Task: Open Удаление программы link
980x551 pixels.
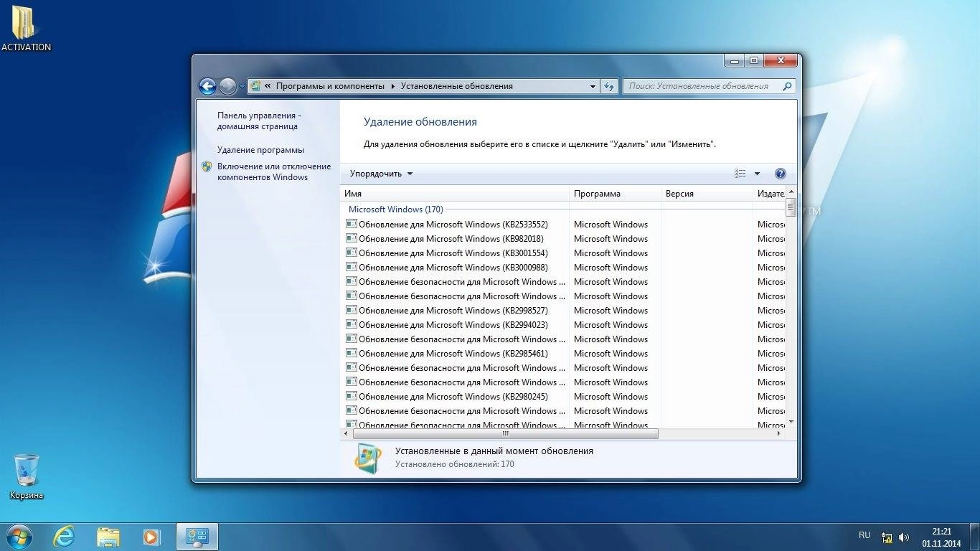Action: pos(260,150)
